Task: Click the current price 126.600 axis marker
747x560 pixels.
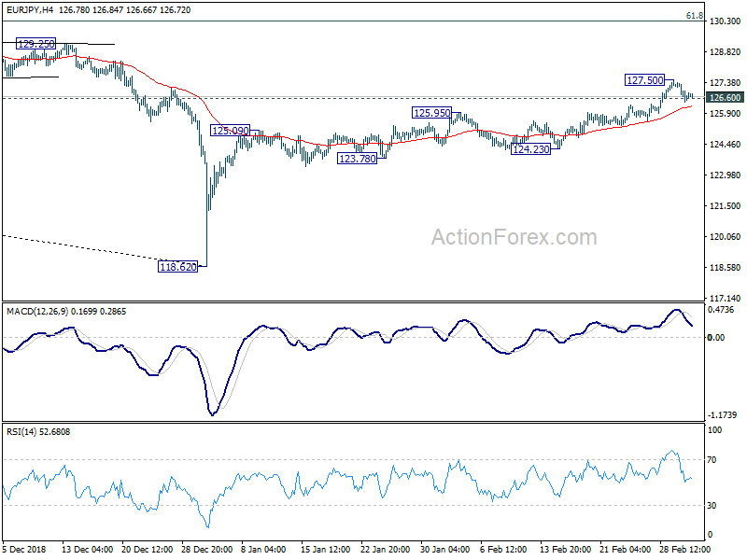Action: pos(726,98)
